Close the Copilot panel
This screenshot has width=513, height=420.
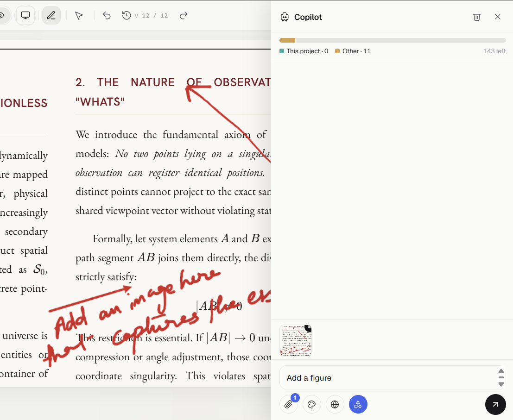click(498, 17)
